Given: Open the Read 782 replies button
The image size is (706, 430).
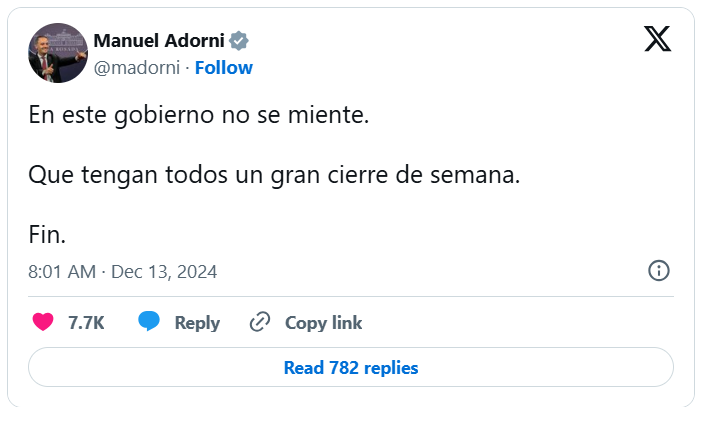Looking at the screenshot, I should click(x=351, y=367).
